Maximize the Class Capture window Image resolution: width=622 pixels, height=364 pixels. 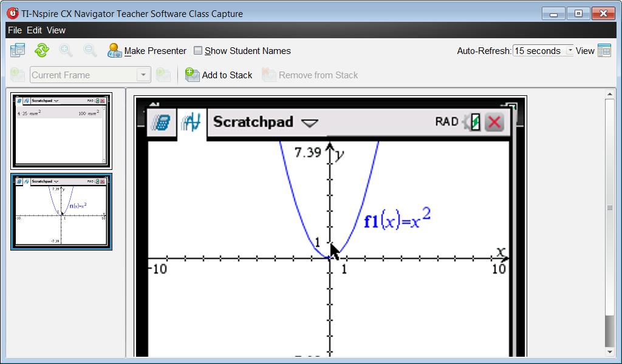pos(578,13)
